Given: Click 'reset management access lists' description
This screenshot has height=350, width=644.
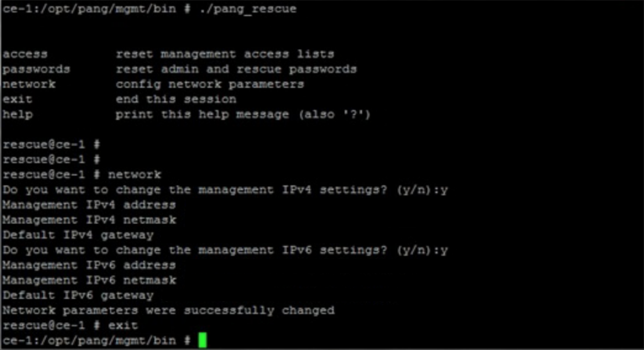Looking at the screenshot, I should (x=225, y=54).
